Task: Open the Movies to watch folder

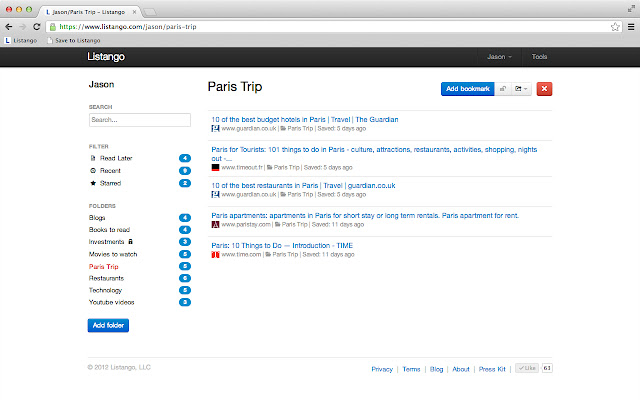Action: tap(113, 254)
